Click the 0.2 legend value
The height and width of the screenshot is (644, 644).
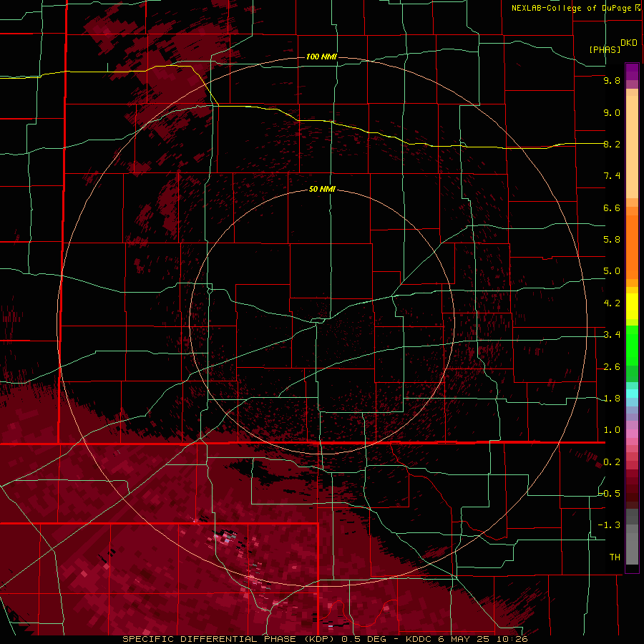(612, 462)
